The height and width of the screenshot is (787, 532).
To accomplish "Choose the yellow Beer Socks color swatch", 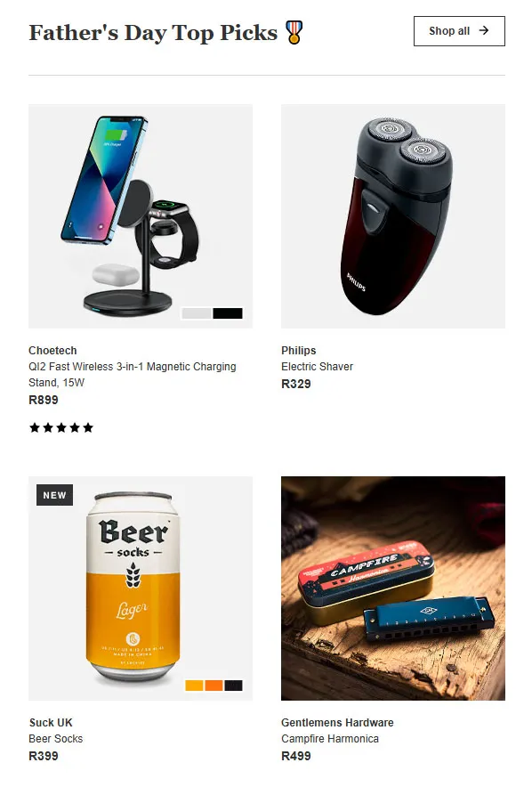I will coord(194,686).
